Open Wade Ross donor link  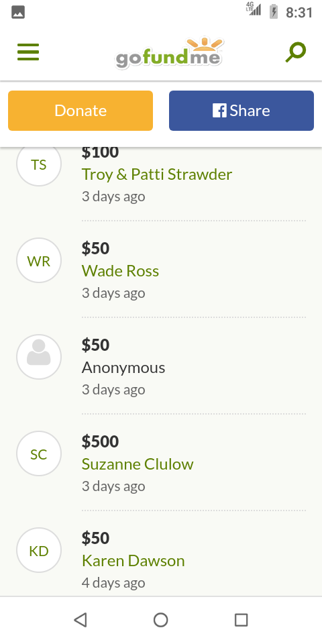coord(120,271)
